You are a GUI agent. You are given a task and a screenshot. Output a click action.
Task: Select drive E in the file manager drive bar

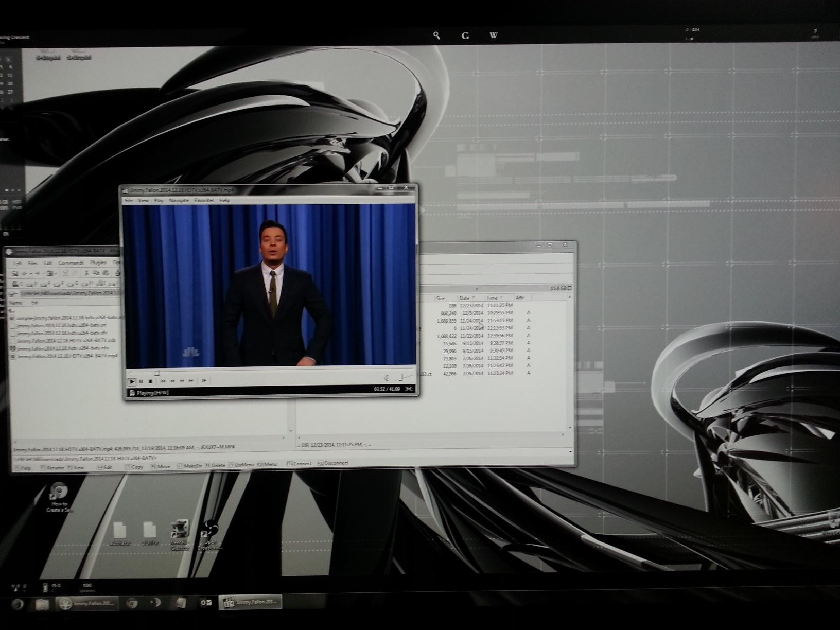tap(46, 284)
